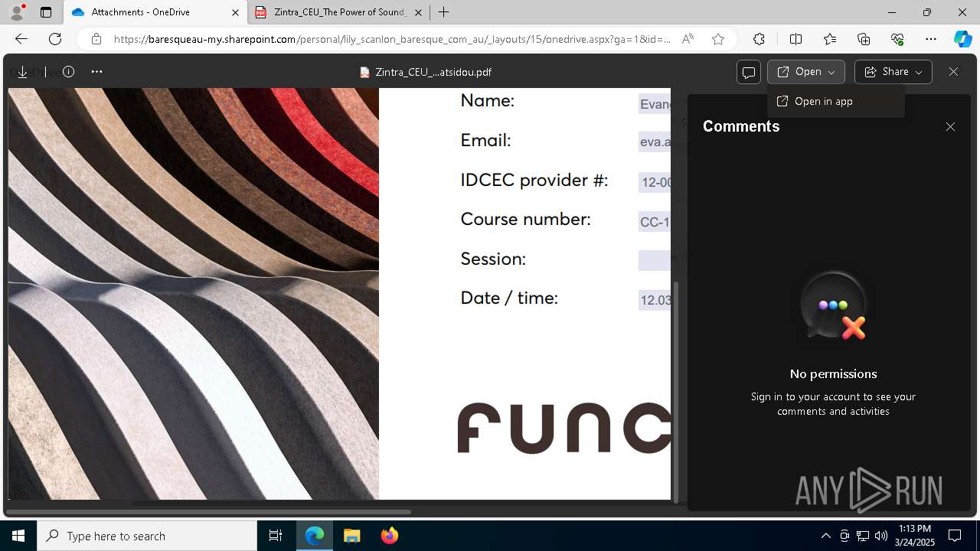This screenshot has width=980, height=551.
Task: Click the sharepoint URL address bar
Action: [x=392, y=39]
